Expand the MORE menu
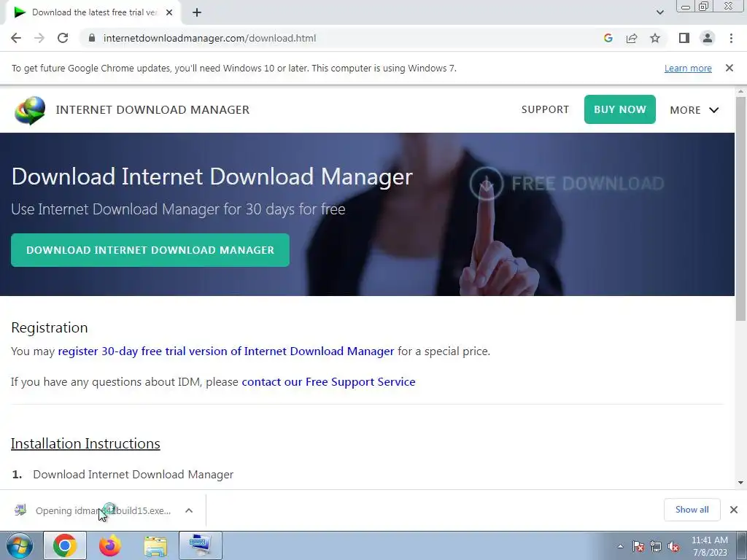This screenshot has width=747, height=560. click(694, 110)
